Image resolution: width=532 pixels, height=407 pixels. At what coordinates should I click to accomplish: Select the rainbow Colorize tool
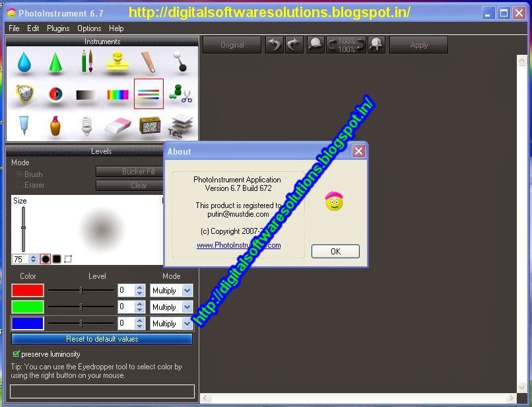tap(117, 94)
